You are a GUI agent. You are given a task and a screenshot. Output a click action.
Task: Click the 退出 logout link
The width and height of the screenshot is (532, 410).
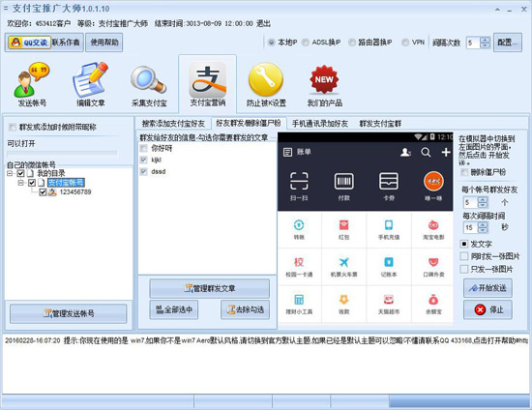(x=264, y=23)
